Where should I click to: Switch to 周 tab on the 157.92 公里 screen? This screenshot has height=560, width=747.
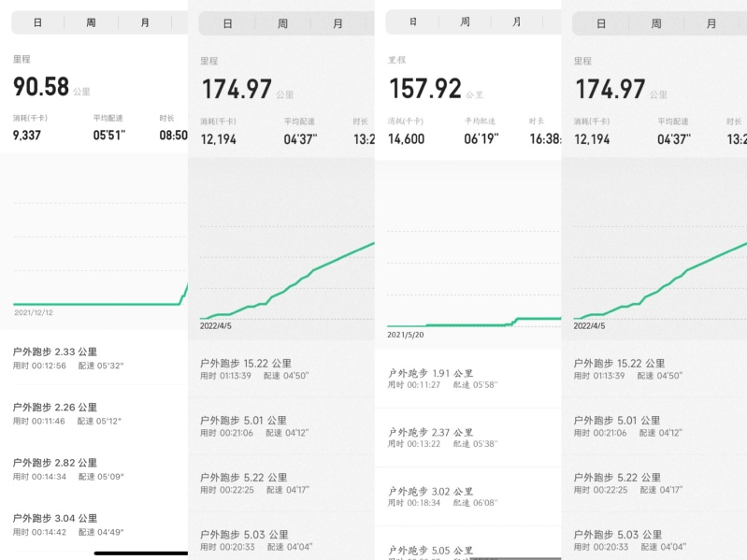click(x=465, y=22)
